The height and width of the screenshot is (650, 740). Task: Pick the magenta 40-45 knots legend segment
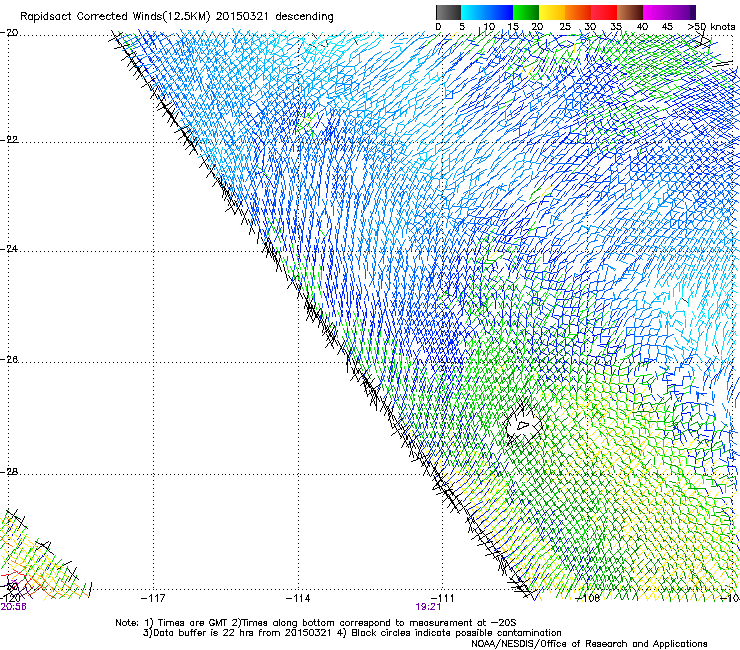point(656,12)
